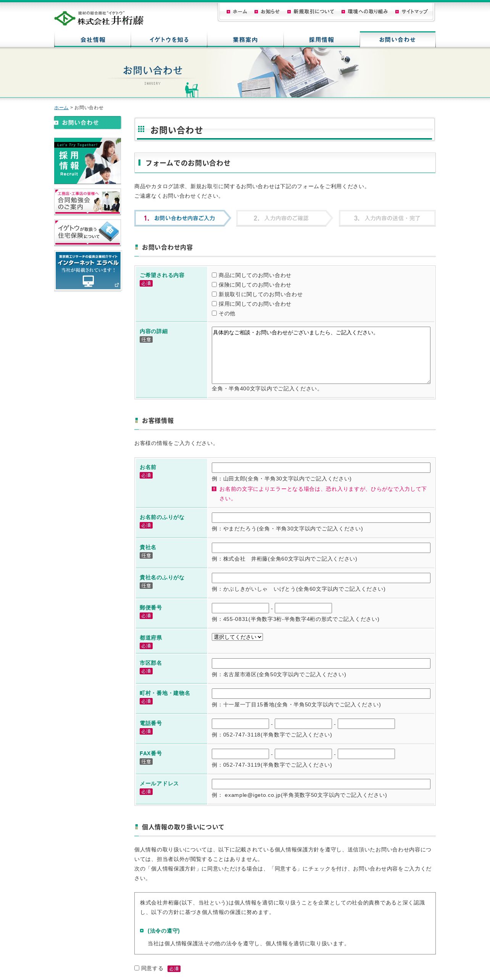Screen dimensions: 490x980
Task: Click the first 郵便番号 box
Action: coord(240,608)
